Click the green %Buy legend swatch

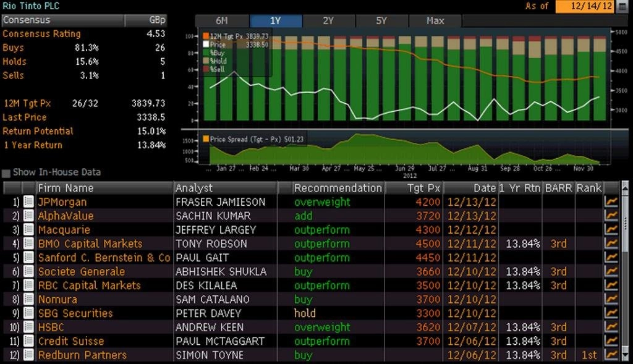click(206, 53)
